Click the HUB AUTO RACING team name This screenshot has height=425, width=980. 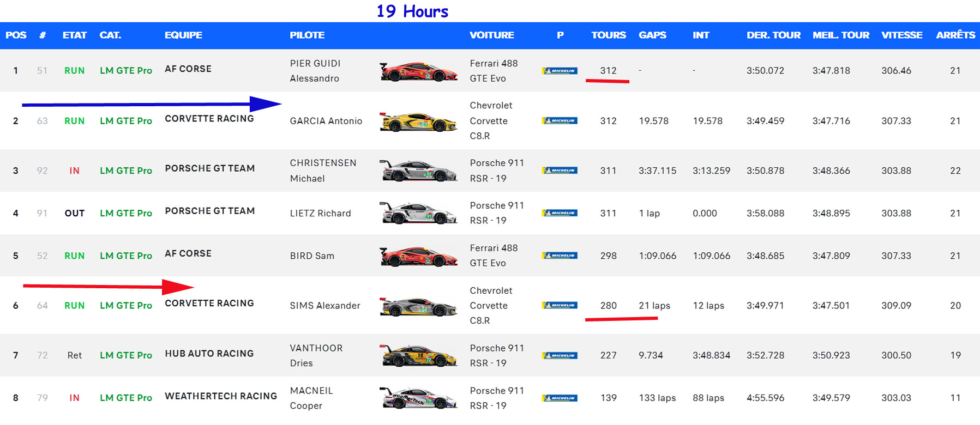[209, 354]
